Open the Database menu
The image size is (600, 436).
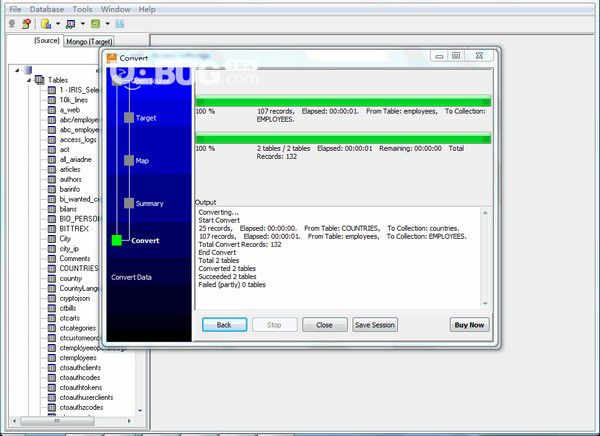(47, 9)
